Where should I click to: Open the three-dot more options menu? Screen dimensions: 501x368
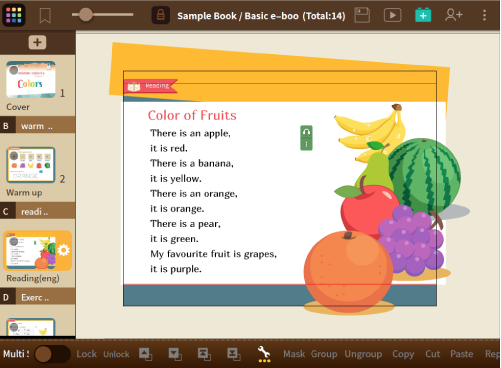(x=484, y=15)
